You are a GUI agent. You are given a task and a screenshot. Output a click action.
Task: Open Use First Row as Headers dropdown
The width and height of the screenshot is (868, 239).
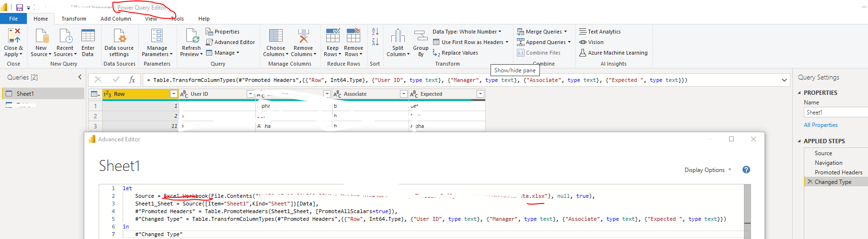(x=470, y=42)
